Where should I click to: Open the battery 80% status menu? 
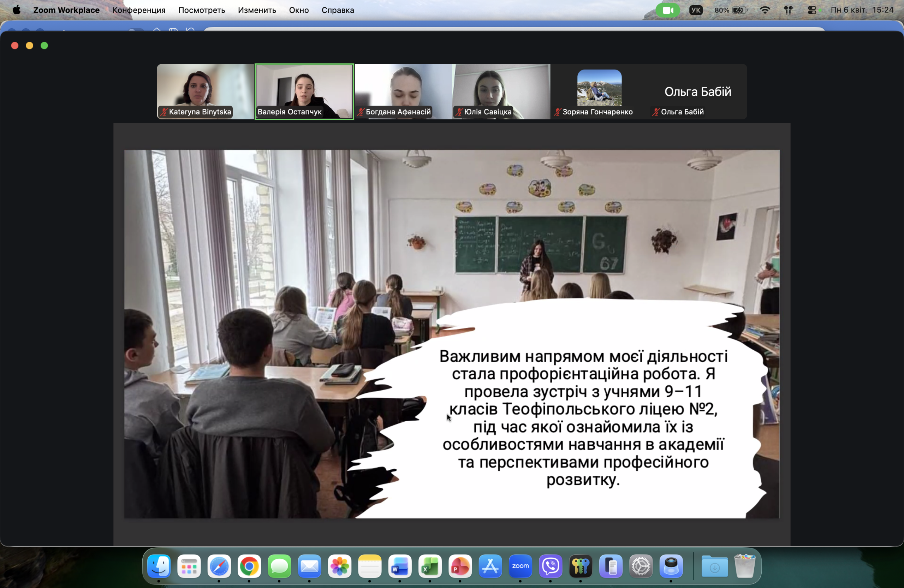coord(731,10)
